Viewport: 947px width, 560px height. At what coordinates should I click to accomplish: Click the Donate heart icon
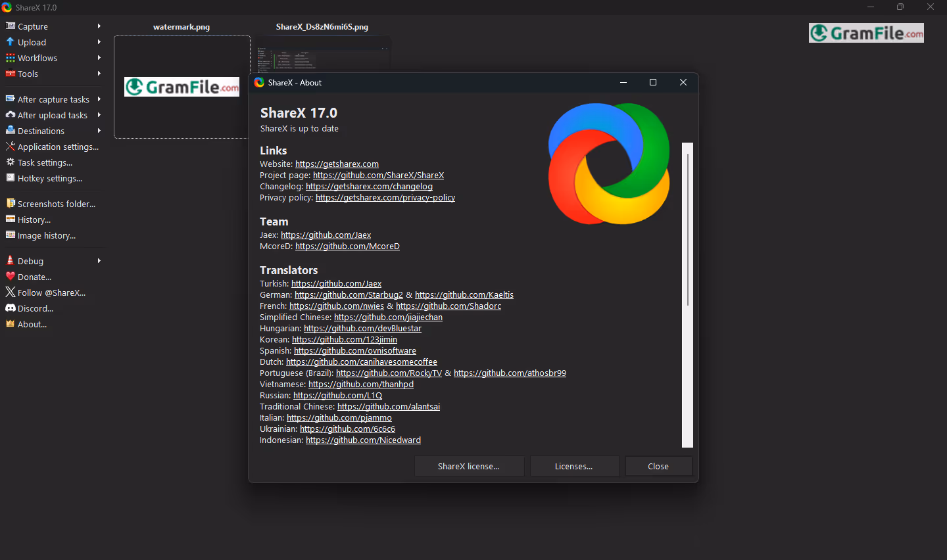click(x=11, y=276)
